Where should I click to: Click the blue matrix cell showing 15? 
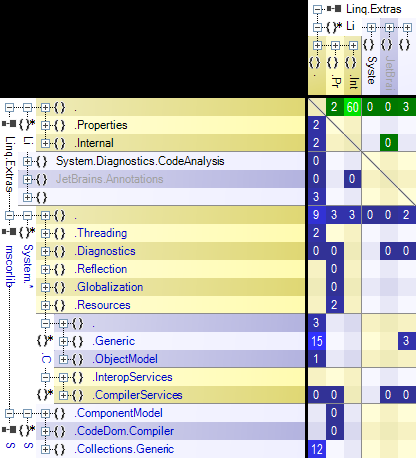(317, 341)
